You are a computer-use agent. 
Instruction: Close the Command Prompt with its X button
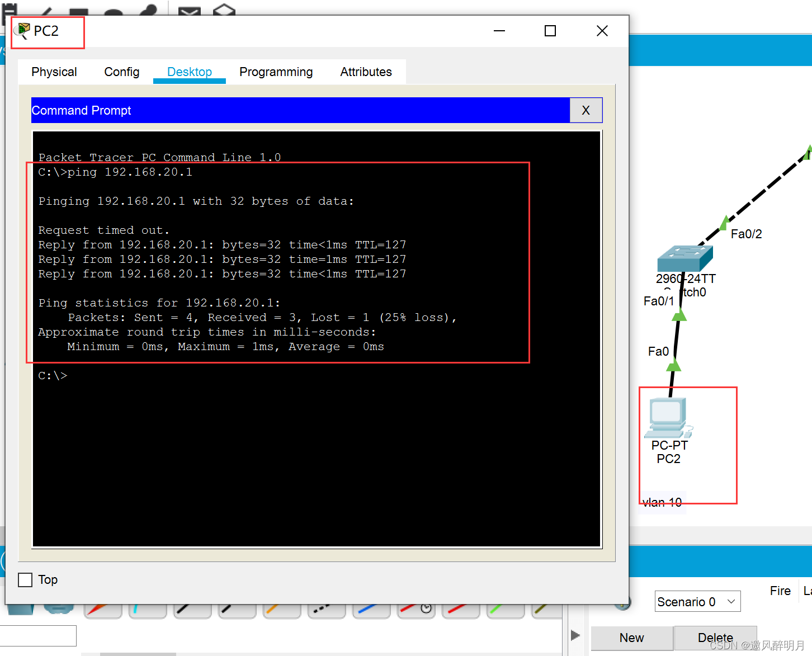(586, 110)
